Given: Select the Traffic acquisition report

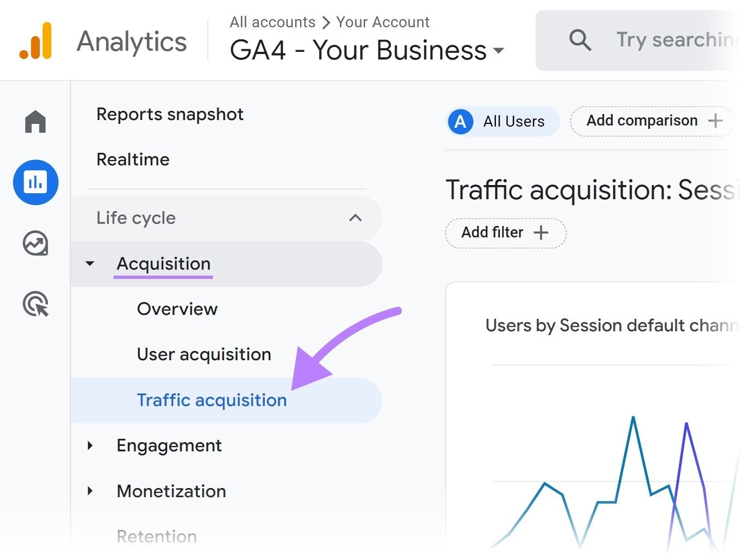Looking at the screenshot, I should click(x=211, y=400).
